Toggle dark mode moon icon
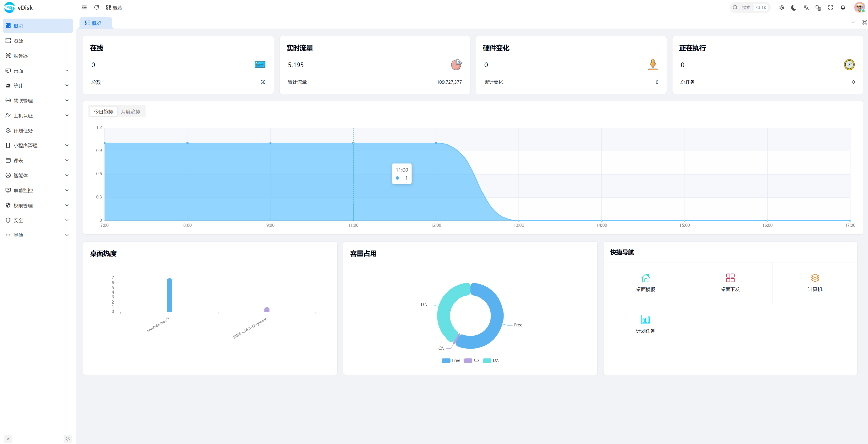This screenshot has width=868, height=444. (794, 7)
